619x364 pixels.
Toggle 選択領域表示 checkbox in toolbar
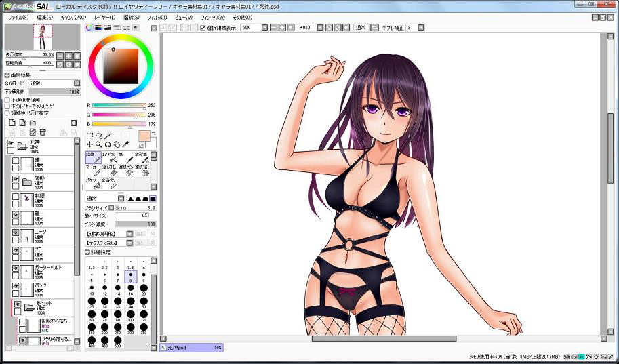click(203, 28)
